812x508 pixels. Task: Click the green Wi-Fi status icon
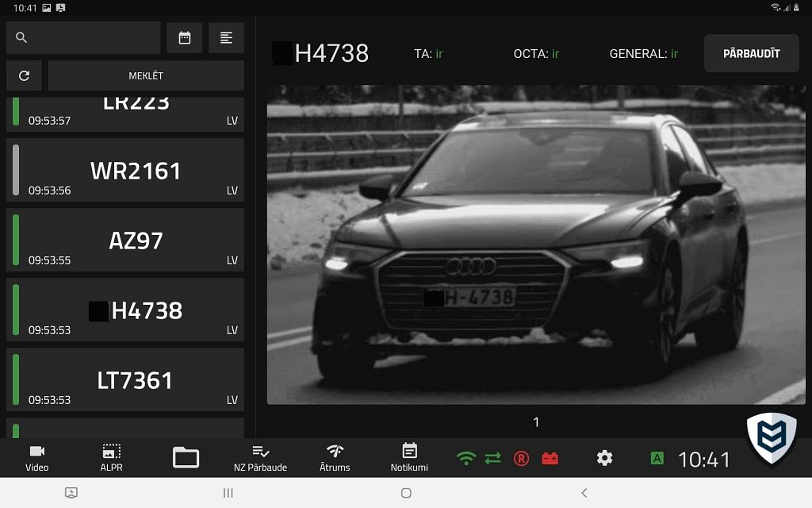pos(466,458)
